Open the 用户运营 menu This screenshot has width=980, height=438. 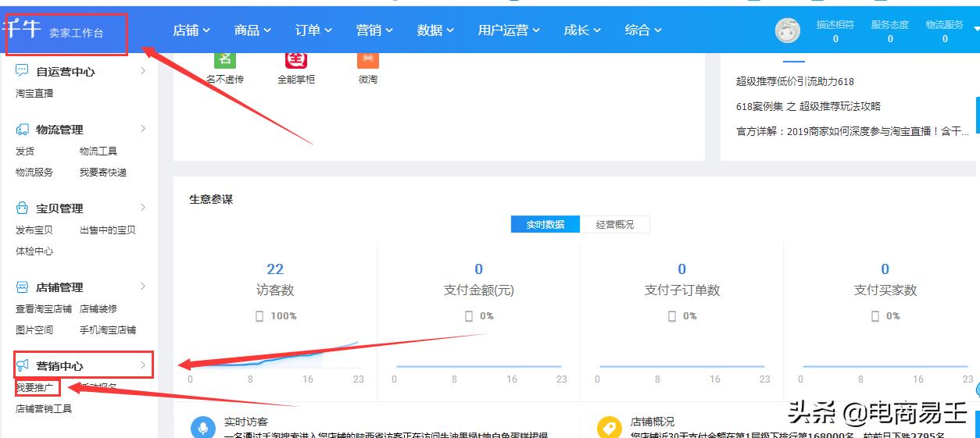509,30
